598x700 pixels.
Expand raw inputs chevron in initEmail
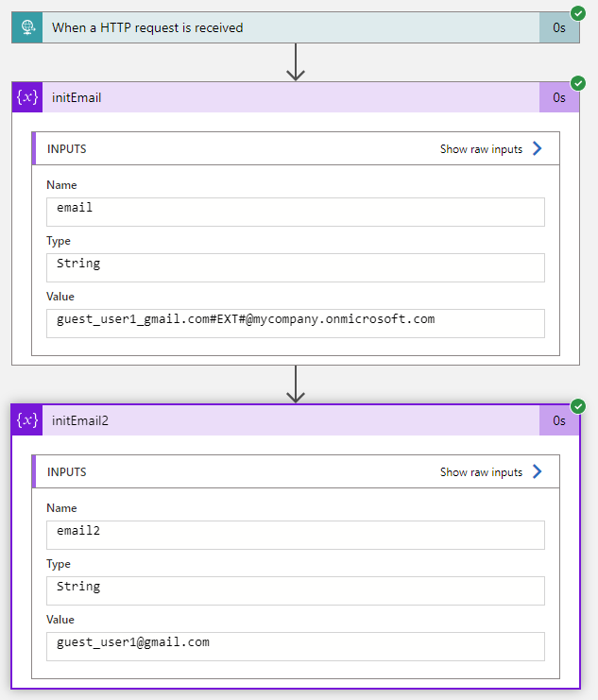tap(538, 148)
